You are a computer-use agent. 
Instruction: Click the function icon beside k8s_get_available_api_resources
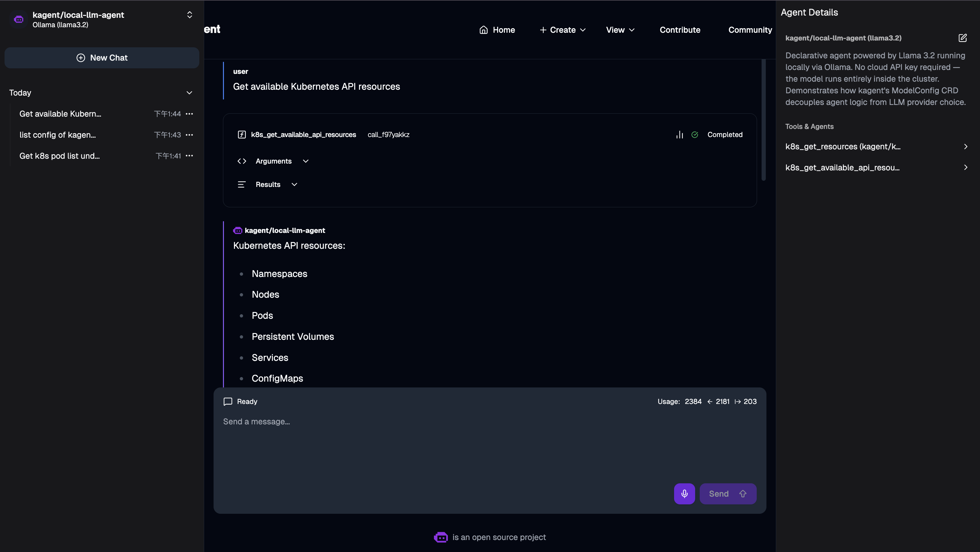pos(241,134)
